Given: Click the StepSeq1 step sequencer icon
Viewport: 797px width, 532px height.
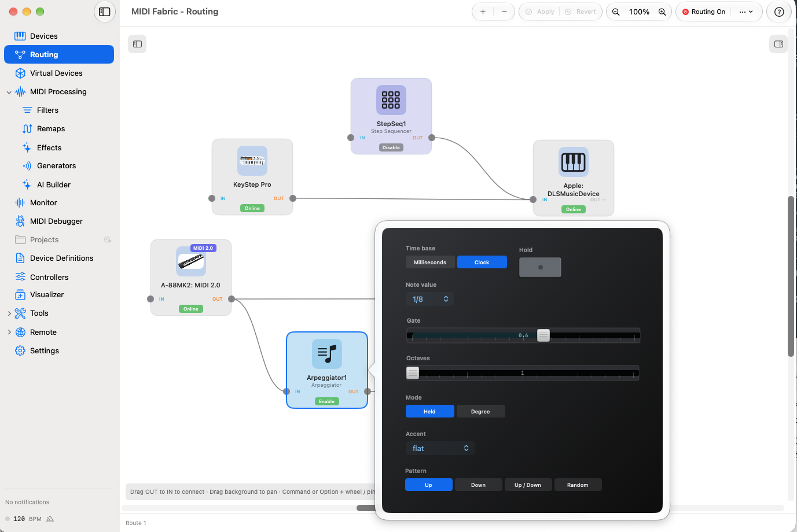Looking at the screenshot, I should (391, 100).
